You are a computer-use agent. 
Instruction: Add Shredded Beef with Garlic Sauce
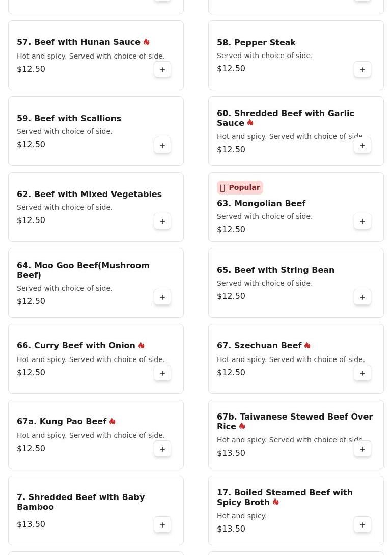(362, 146)
